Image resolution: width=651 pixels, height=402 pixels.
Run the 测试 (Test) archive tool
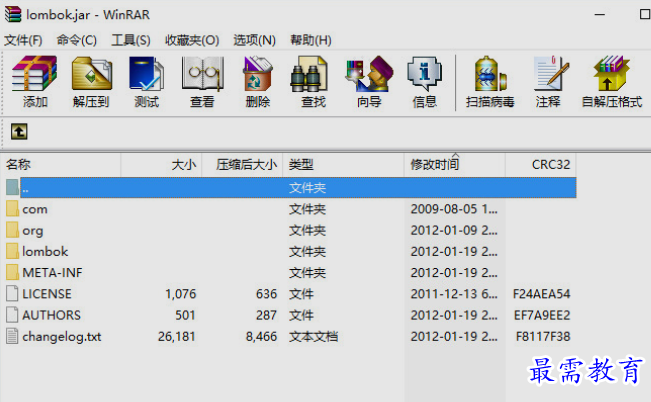tap(147, 74)
